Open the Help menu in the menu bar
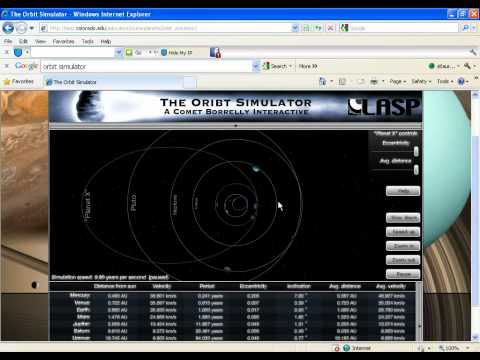Viewport: 480px width, 360px height. click(106, 41)
